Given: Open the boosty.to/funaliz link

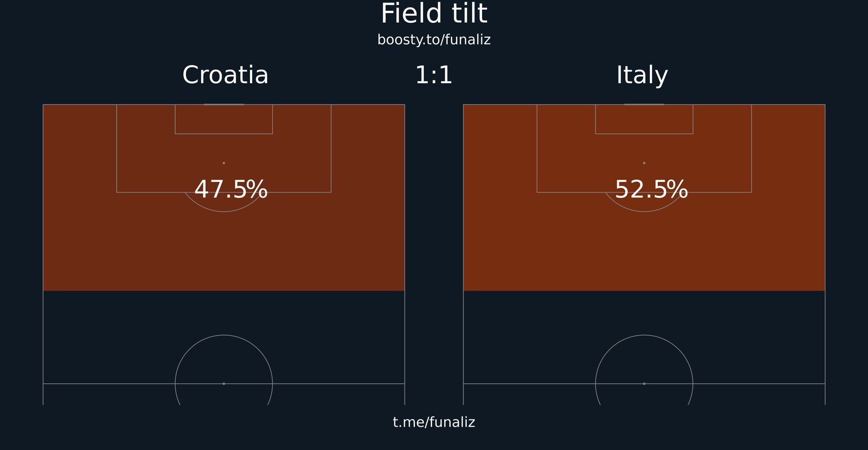Looking at the screenshot, I should coord(434,40).
